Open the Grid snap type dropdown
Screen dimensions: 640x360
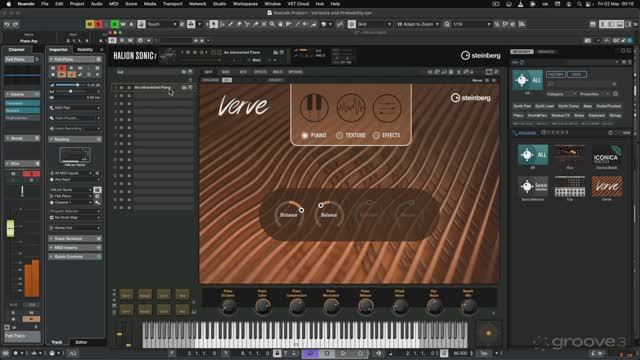(374, 24)
